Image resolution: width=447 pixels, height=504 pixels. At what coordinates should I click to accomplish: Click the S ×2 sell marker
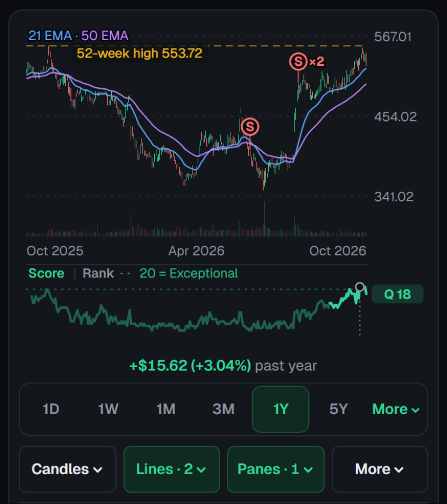pos(298,61)
